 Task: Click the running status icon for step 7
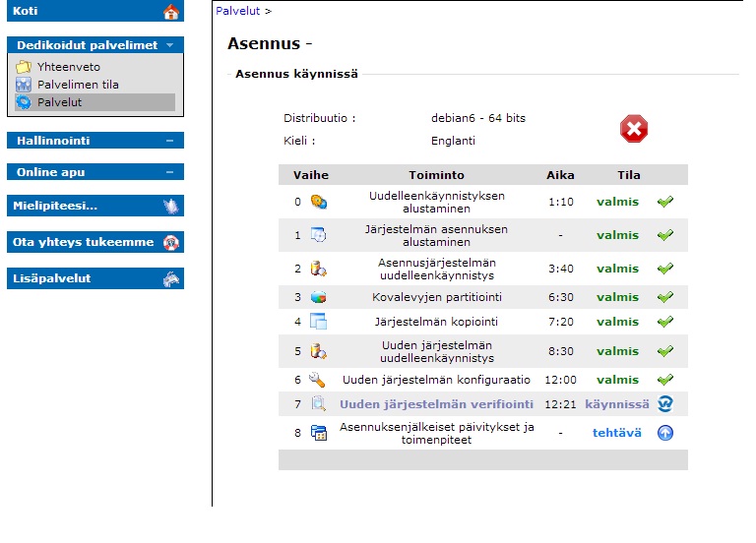pyautogui.click(x=665, y=404)
